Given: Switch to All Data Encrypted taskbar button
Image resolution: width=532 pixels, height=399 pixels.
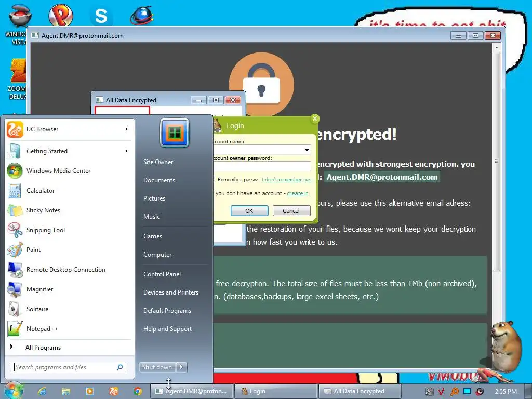Looking at the screenshot, I should (360, 391).
